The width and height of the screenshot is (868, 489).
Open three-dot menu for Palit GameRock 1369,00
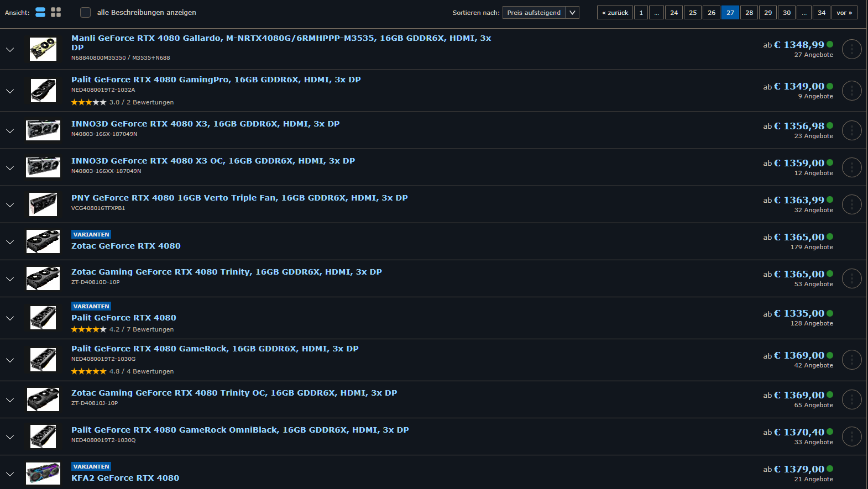851,360
